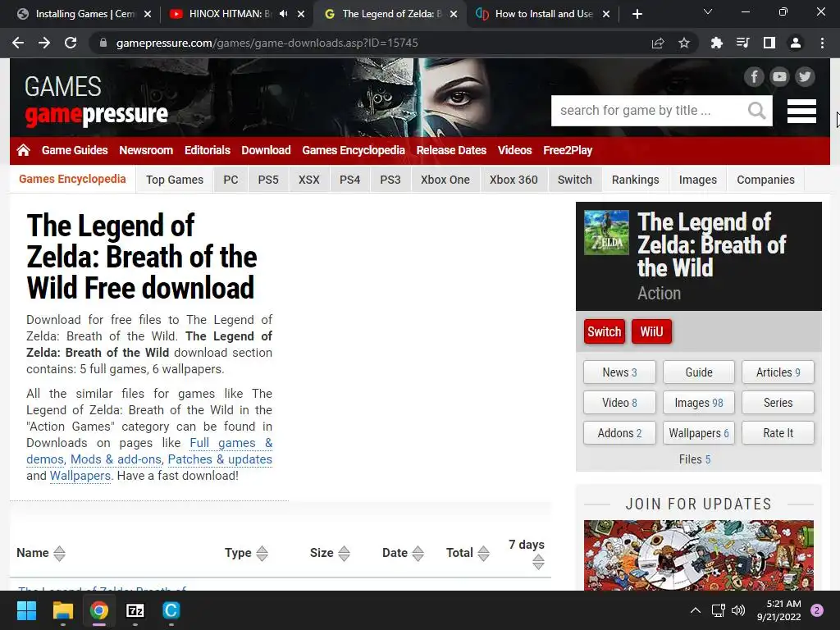
Task: Open gamepressure Facebook page icon
Action: pyautogui.click(x=754, y=77)
